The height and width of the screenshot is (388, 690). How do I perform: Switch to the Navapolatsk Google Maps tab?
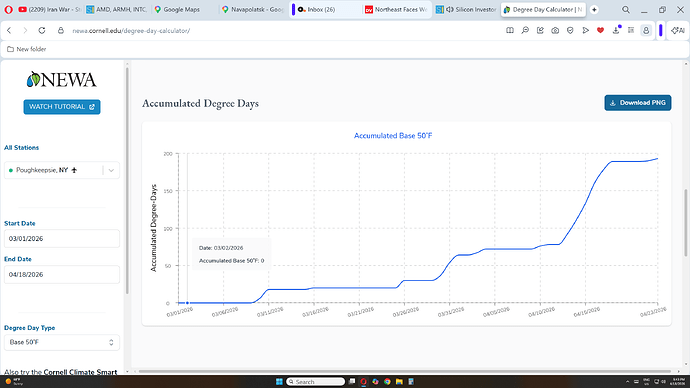(253, 9)
